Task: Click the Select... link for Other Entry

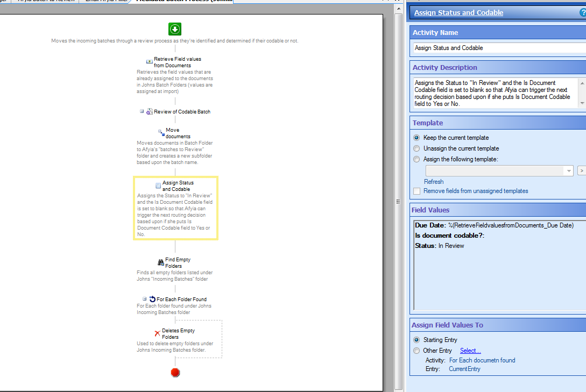Action: click(470, 351)
